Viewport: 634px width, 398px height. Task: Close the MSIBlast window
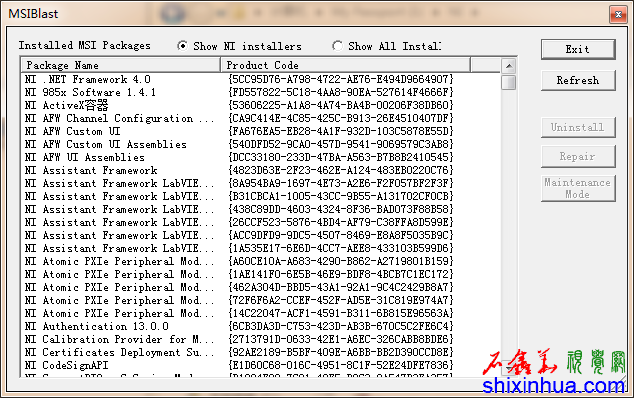618,15
